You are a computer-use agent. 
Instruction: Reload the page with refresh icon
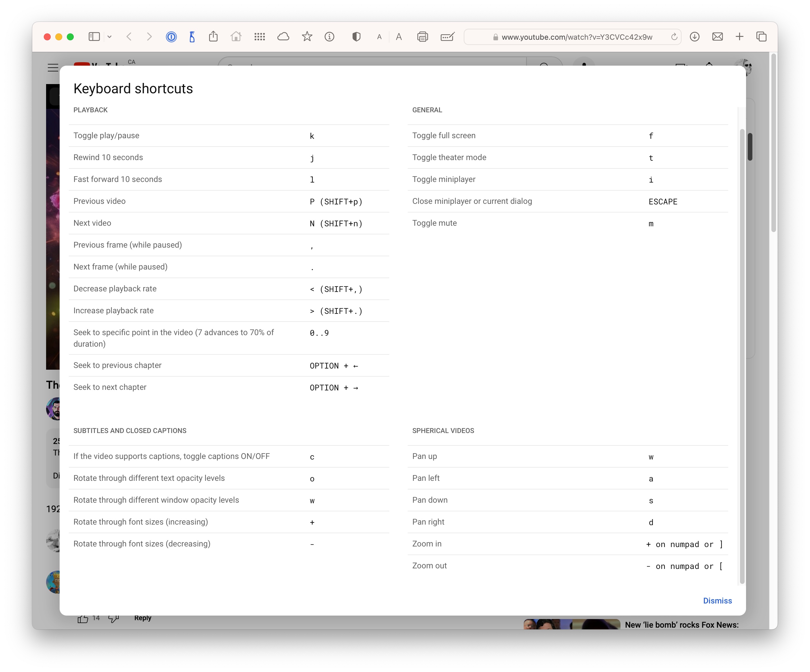coord(674,37)
